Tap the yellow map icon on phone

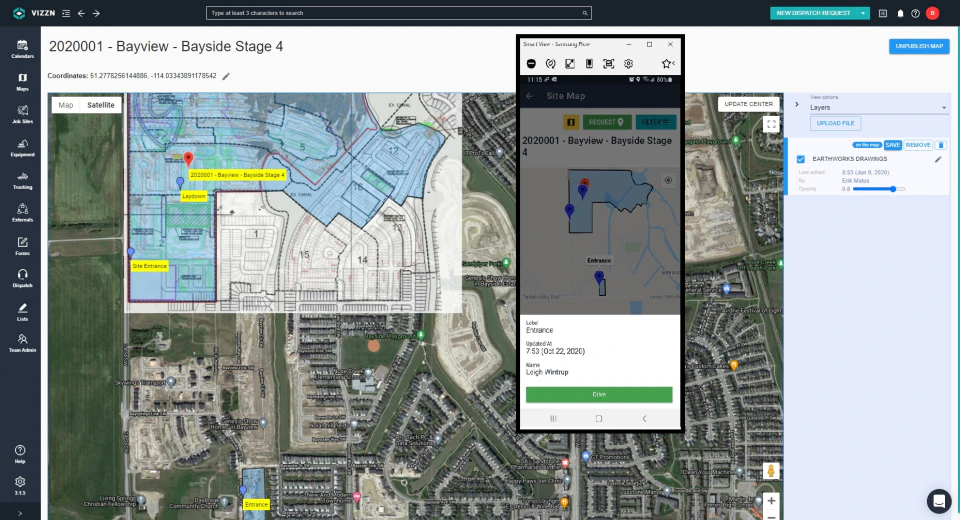[571, 122]
